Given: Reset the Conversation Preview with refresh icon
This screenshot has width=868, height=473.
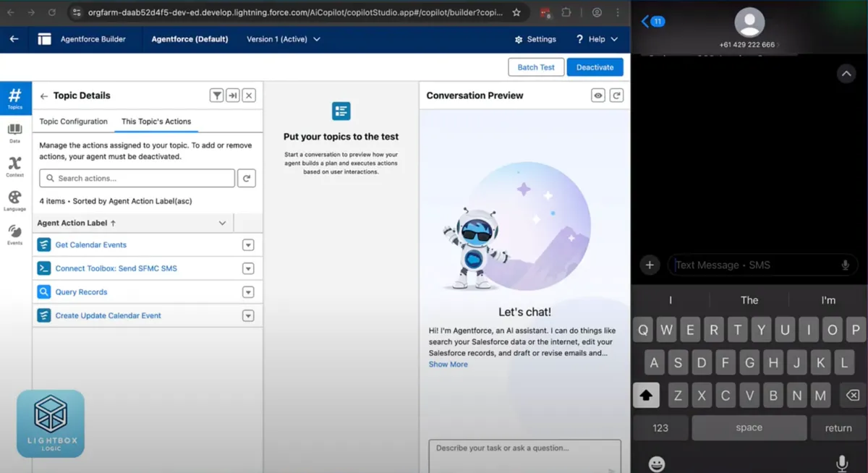Looking at the screenshot, I should (616, 95).
